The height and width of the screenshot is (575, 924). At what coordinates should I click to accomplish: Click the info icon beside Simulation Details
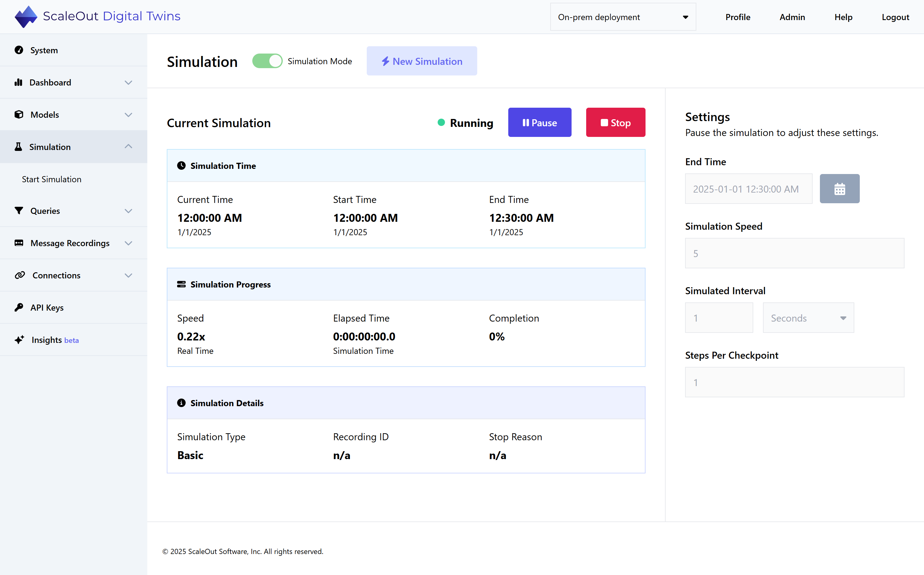(x=181, y=403)
